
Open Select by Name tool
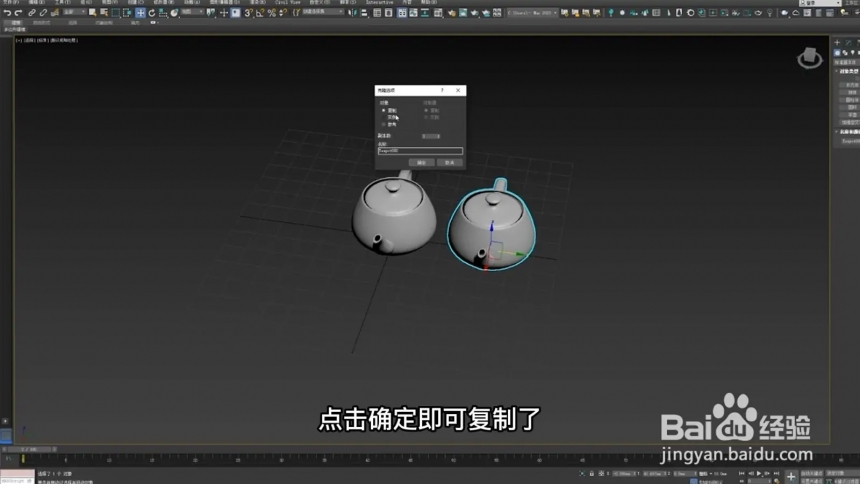[104, 13]
